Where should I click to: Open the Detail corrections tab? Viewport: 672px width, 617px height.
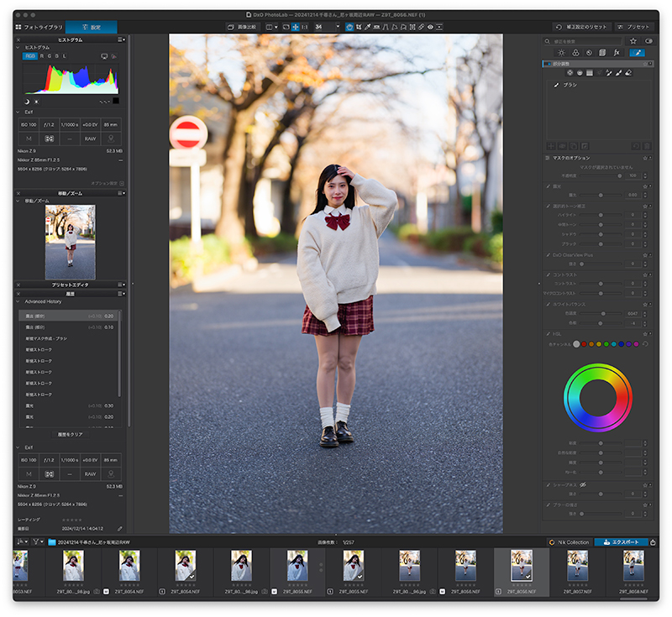(590, 53)
